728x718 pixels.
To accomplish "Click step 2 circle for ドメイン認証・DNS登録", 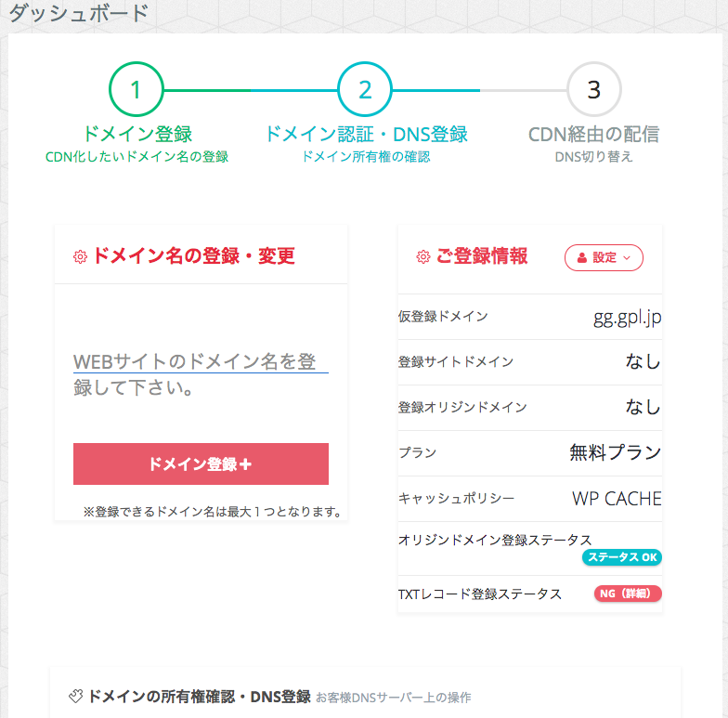I will tap(365, 89).
